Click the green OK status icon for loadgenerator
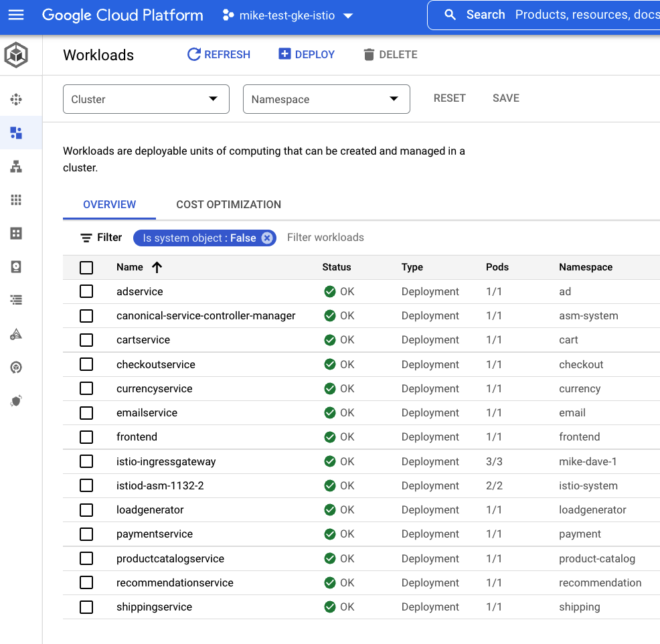Viewport: 660px width, 644px height. [330, 509]
